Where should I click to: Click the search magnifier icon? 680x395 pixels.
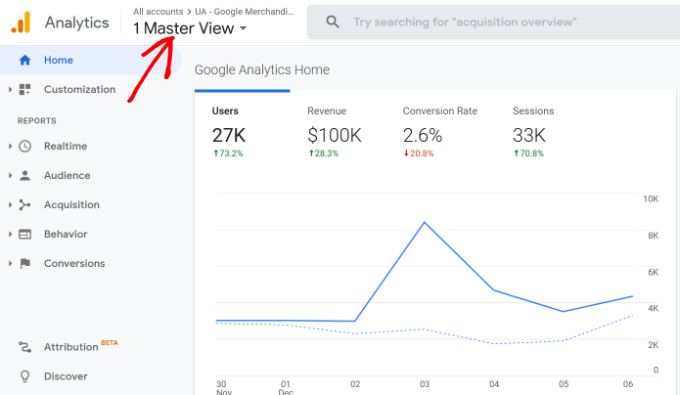point(333,22)
